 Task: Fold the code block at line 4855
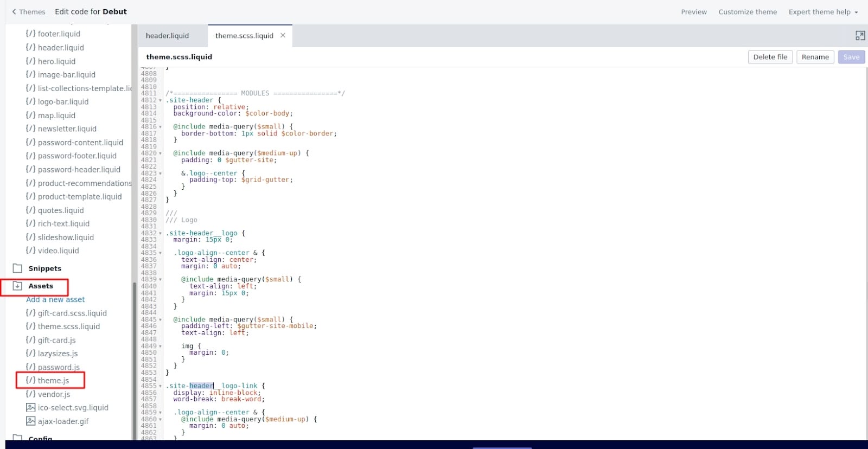pyautogui.click(x=160, y=386)
